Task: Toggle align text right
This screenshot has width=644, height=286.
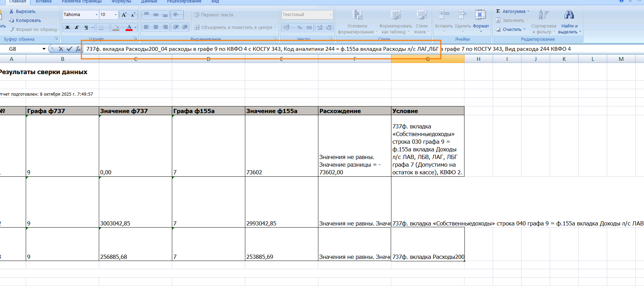Action: pyautogui.click(x=165, y=27)
